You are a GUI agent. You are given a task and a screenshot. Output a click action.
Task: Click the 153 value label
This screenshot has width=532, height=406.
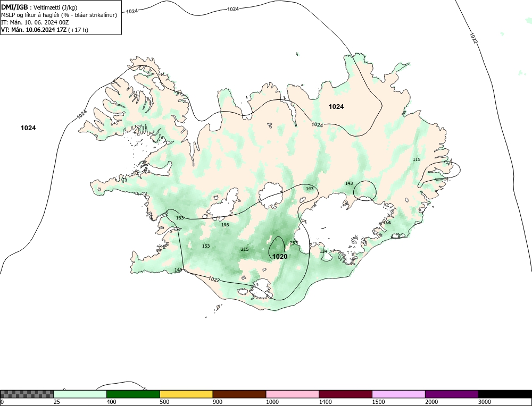point(206,246)
